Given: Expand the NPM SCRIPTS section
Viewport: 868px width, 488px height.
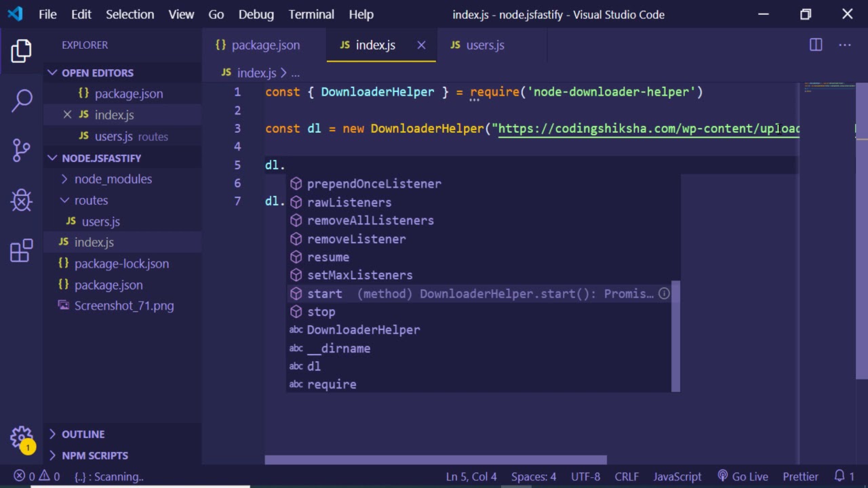Looking at the screenshot, I should [x=94, y=455].
